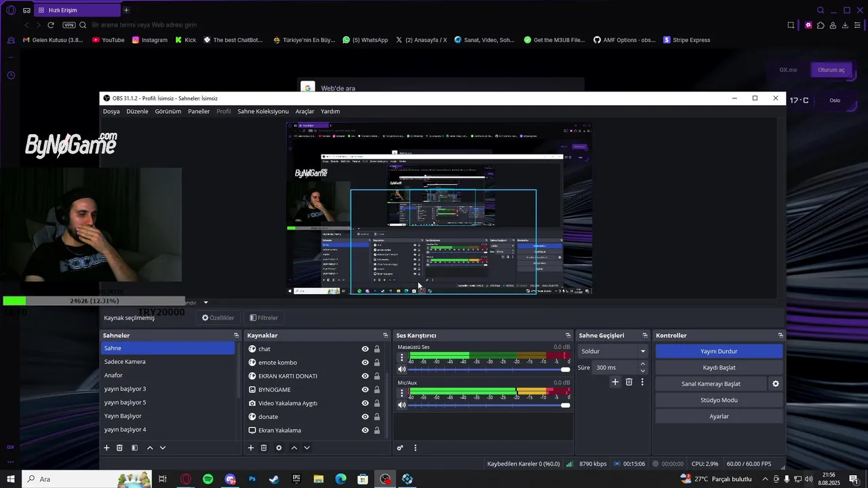Increase transition Süre with the up arrow
The image size is (868, 488).
click(x=643, y=364)
